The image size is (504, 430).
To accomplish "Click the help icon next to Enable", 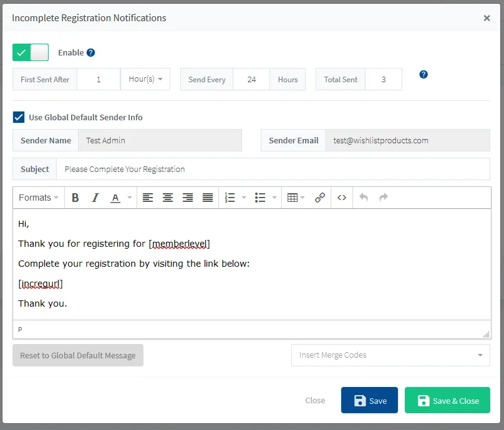I will tap(91, 53).
